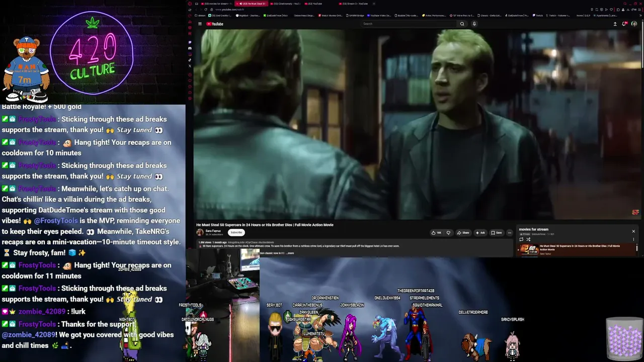
Task: Open the video's more actions ellipsis
Action: pyautogui.click(x=509, y=233)
